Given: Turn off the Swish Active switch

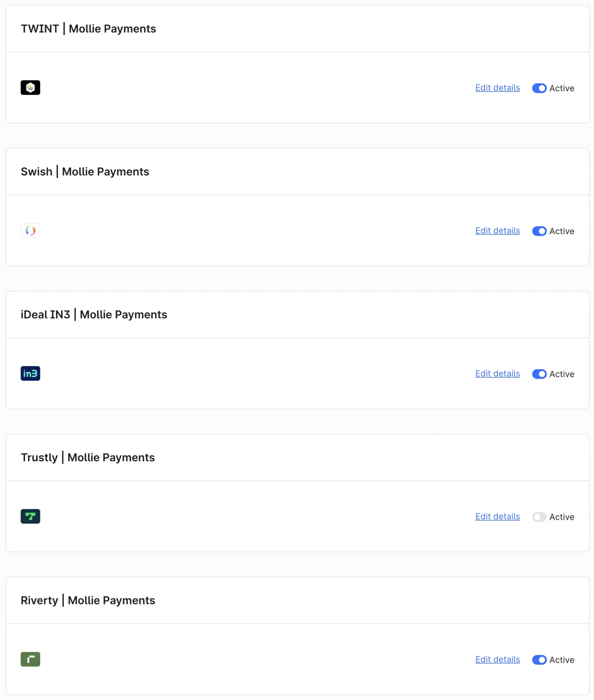Looking at the screenshot, I should pos(539,231).
